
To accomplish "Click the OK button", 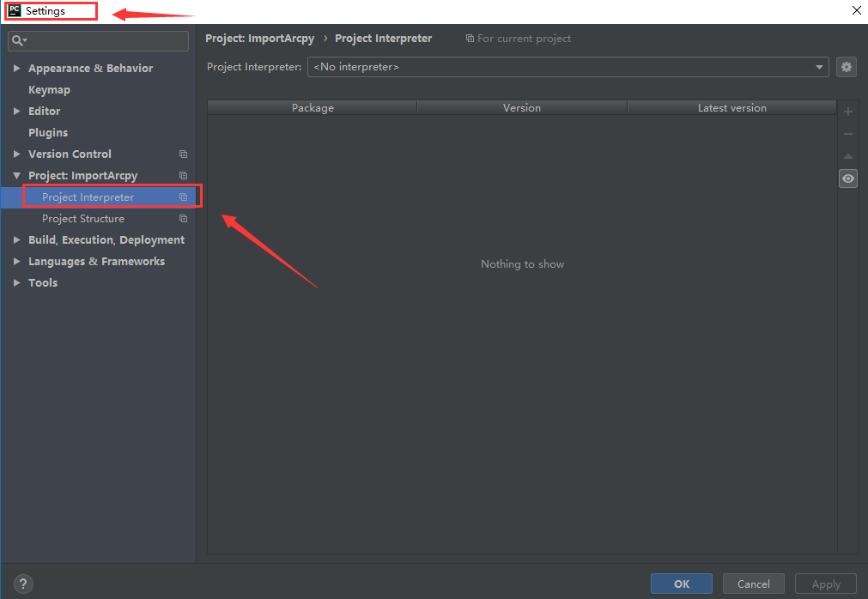I will (x=682, y=584).
